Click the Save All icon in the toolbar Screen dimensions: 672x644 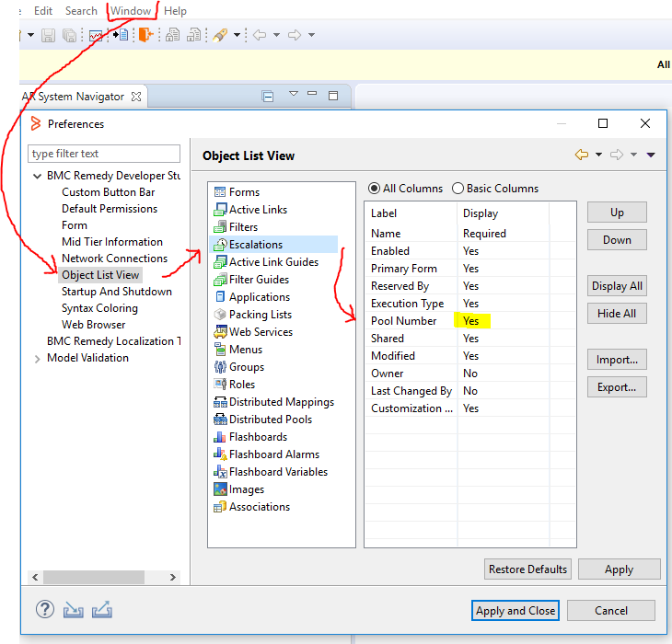pos(69,35)
